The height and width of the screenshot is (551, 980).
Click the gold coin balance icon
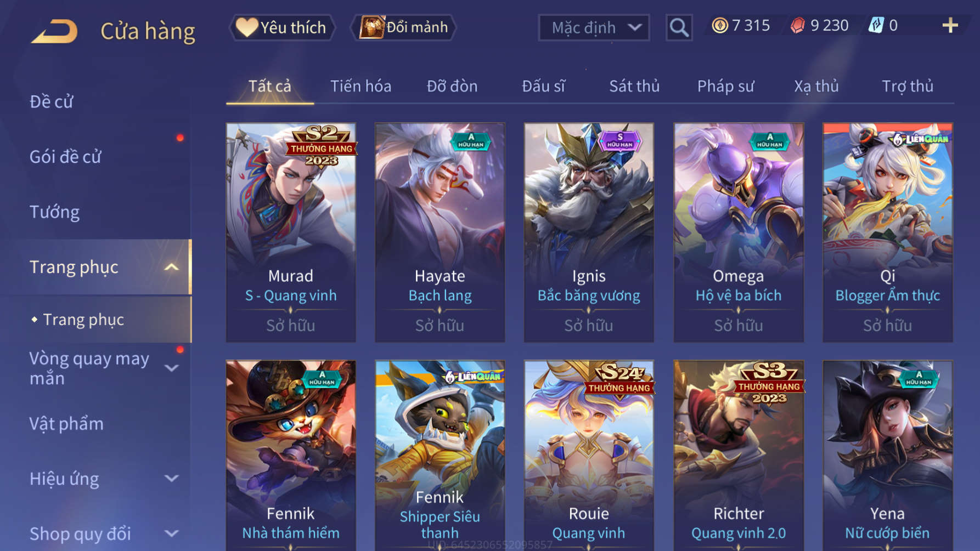point(719,25)
